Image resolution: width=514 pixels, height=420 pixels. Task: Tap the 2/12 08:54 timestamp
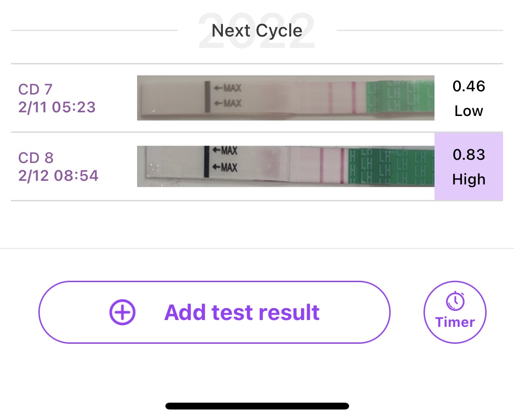click(x=58, y=176)
